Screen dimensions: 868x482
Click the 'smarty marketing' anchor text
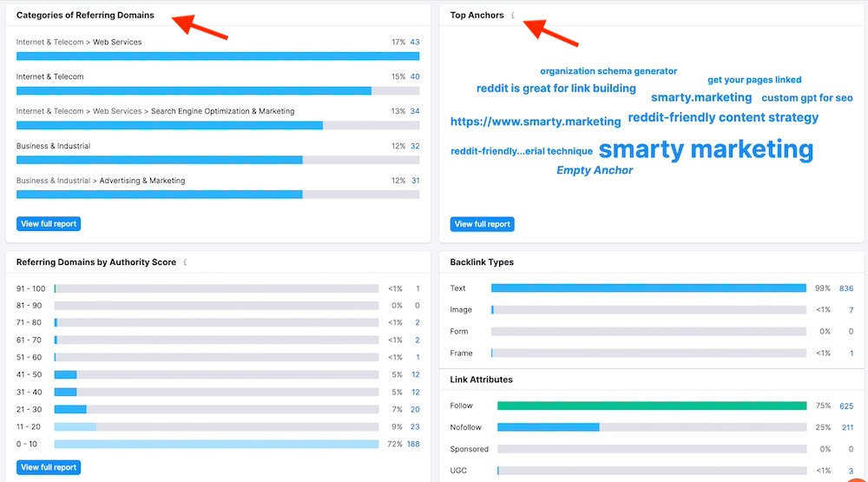tap(706, 149)
